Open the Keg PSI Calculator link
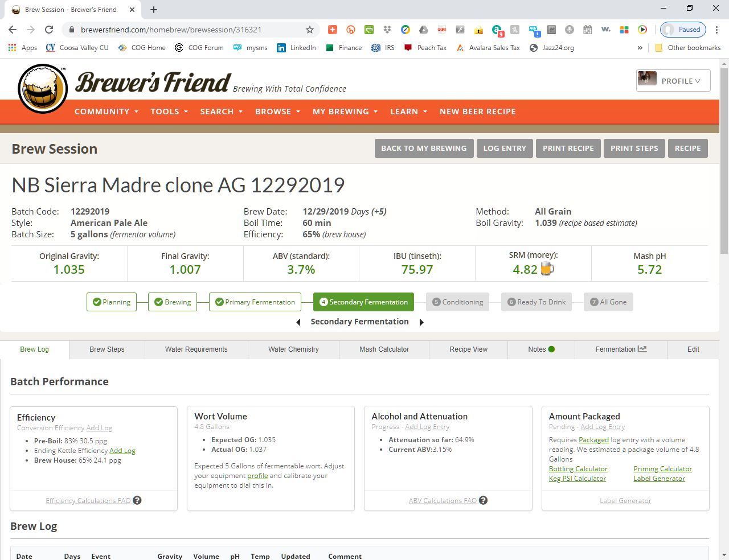 578,479
